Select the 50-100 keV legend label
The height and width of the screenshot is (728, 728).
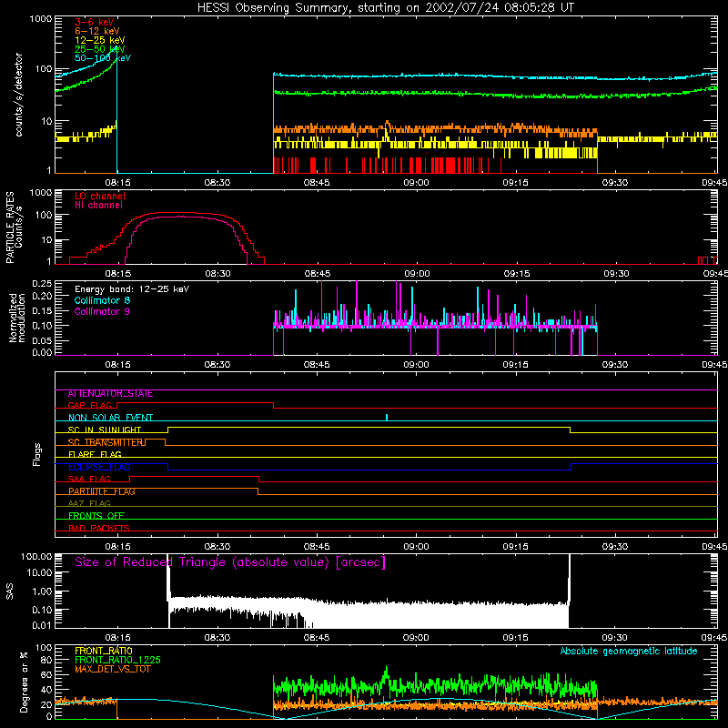pyautogui.click(x=103, y=58)
